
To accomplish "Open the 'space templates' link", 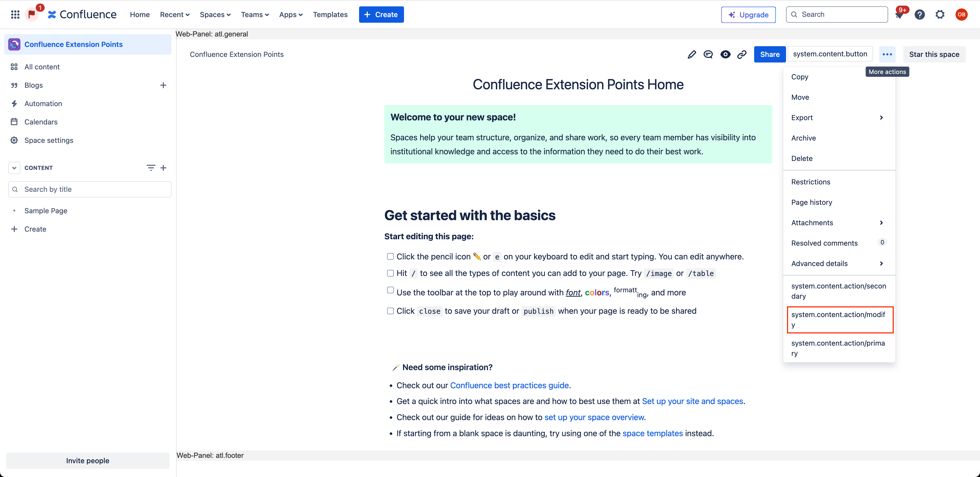I will (x=653, y=433).
